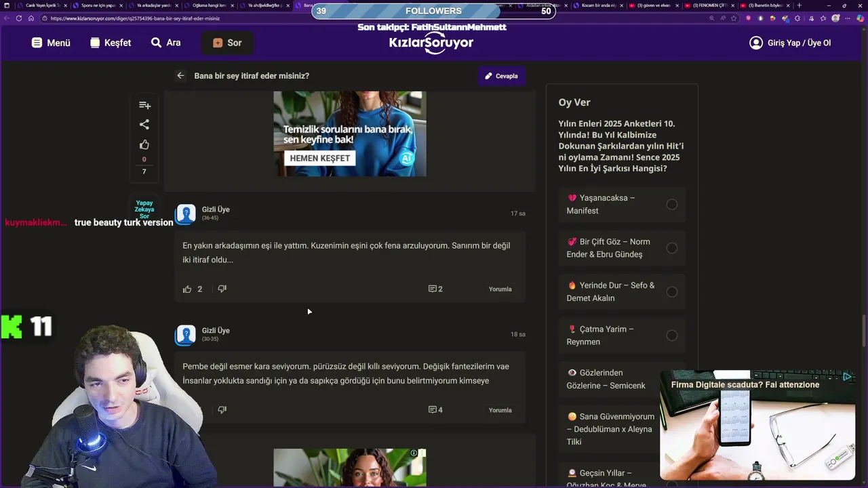868x488 pixels.
Task: Dislike the 30-35 Gizli Üye answer
Action: pyautogui.click(x=222, y=409)
